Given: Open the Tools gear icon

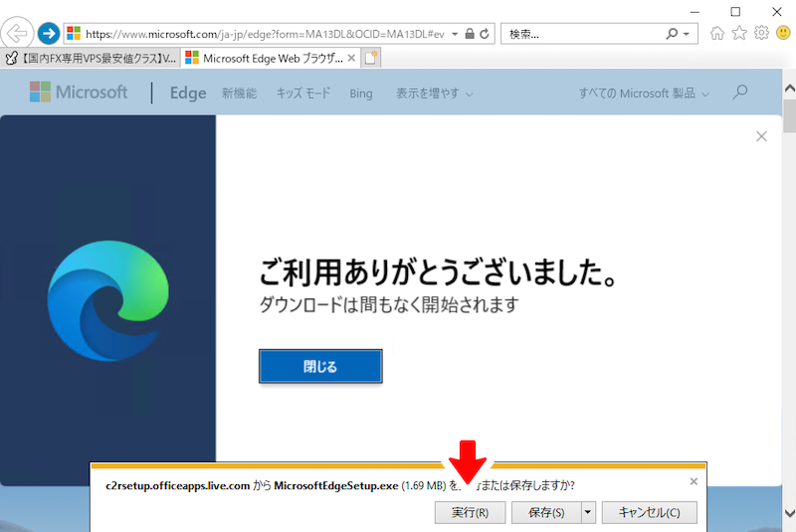Looking at the screenshot, I should point(761,34).
